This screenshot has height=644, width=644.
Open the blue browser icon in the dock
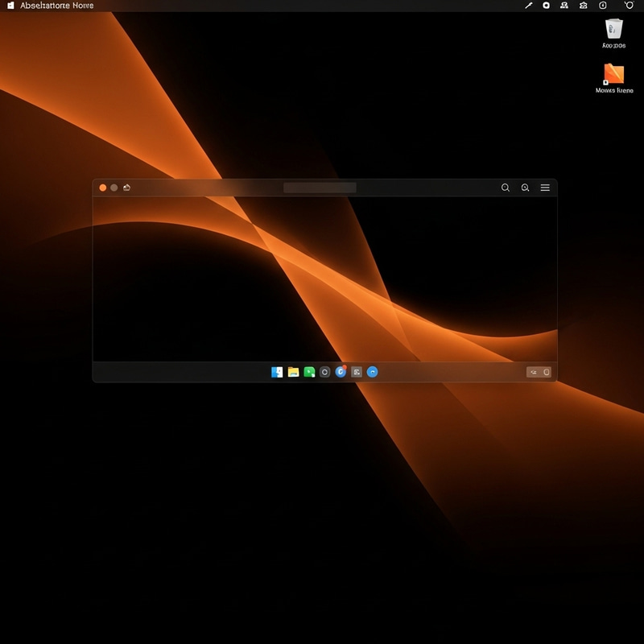(372, 372)
